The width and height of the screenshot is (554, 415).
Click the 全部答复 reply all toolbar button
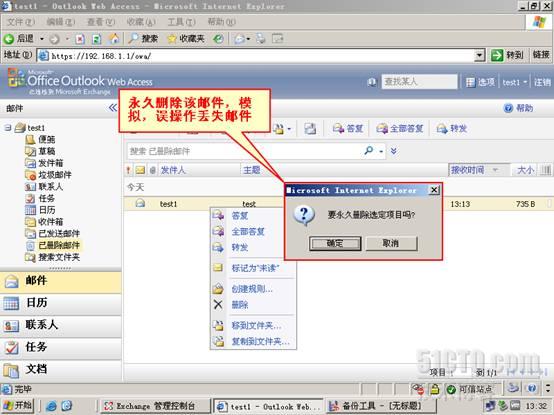(400, 129)
